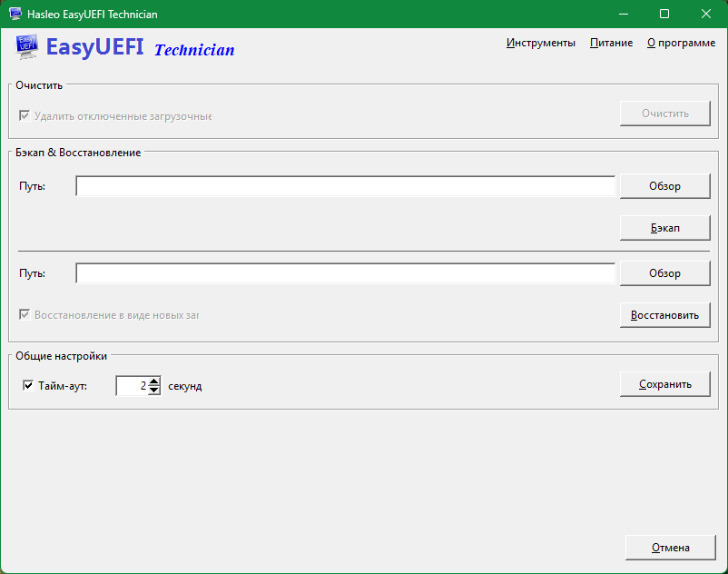This screenshot has width=728, height=574.
Task: Click the Отмена button
Action: [x=671, y=548]
